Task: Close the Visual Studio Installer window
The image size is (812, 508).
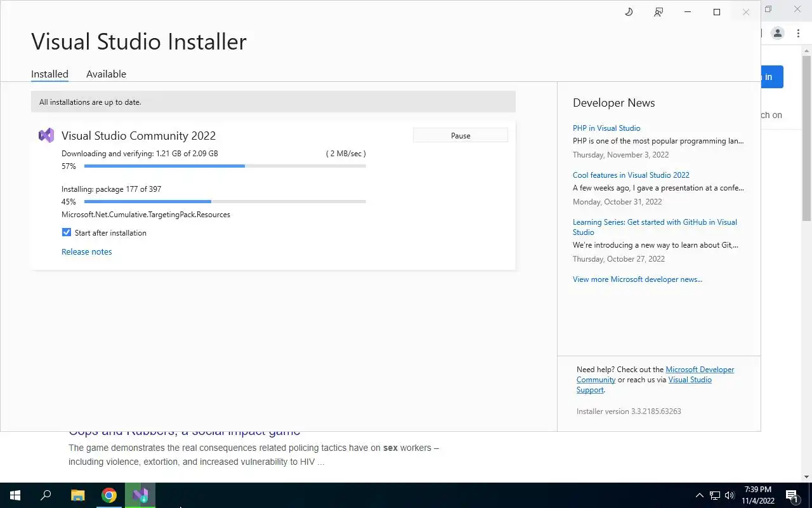Action: [x=746, y=12]
